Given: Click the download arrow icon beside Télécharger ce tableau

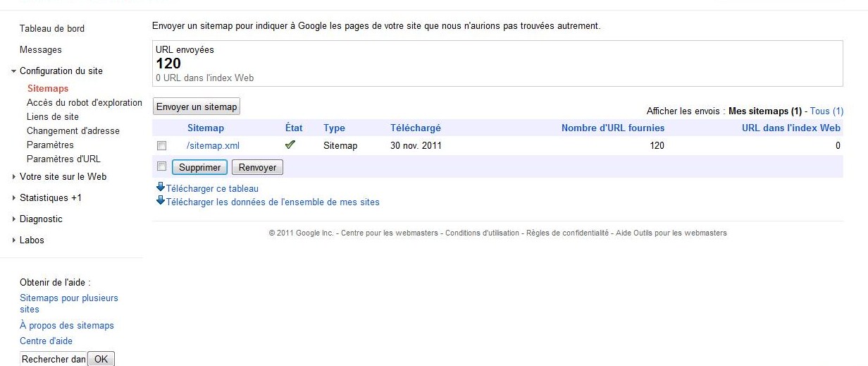Looking at the screenshot, I should pos(161,188).
